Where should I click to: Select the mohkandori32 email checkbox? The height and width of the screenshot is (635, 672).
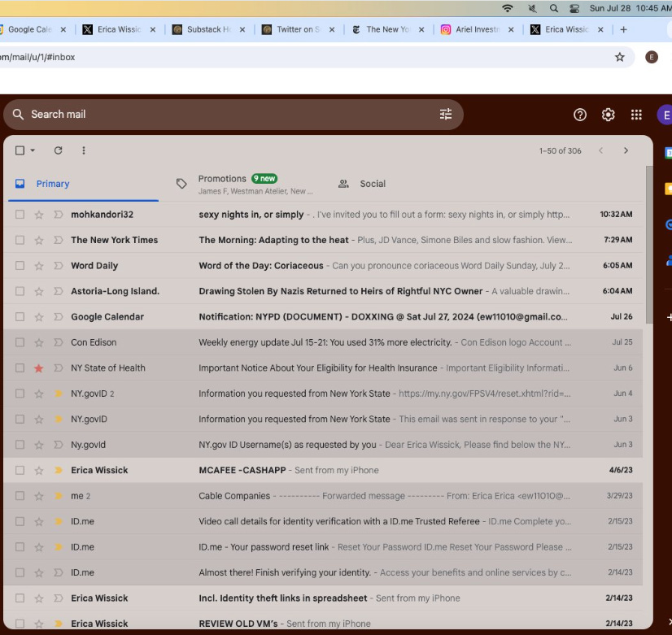[20, 214]
